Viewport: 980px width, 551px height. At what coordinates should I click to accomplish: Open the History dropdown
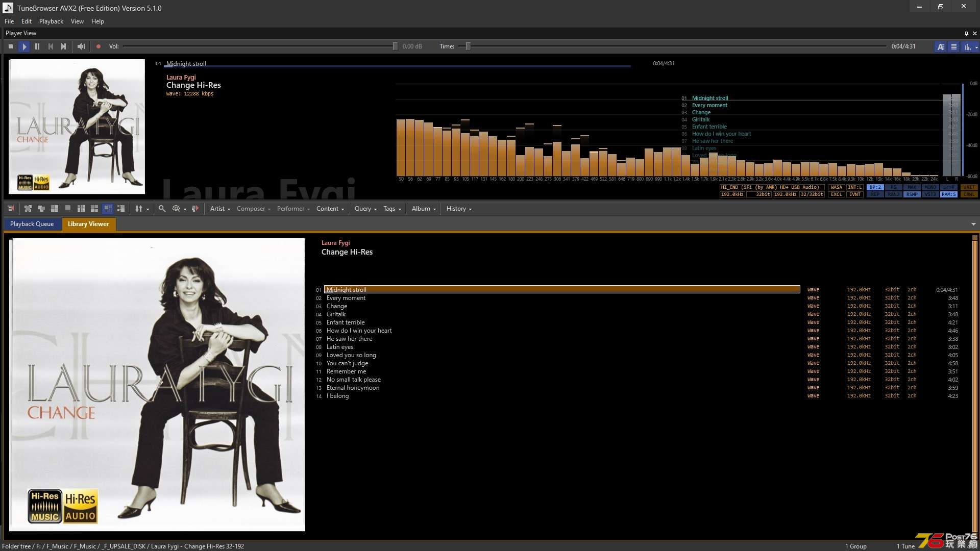click(x=459, y=209)
